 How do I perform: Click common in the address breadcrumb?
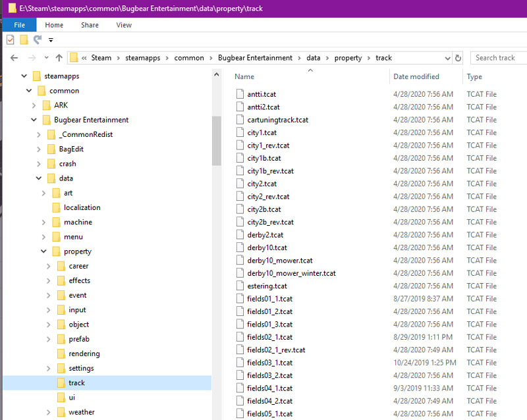[x=189, y=58]
